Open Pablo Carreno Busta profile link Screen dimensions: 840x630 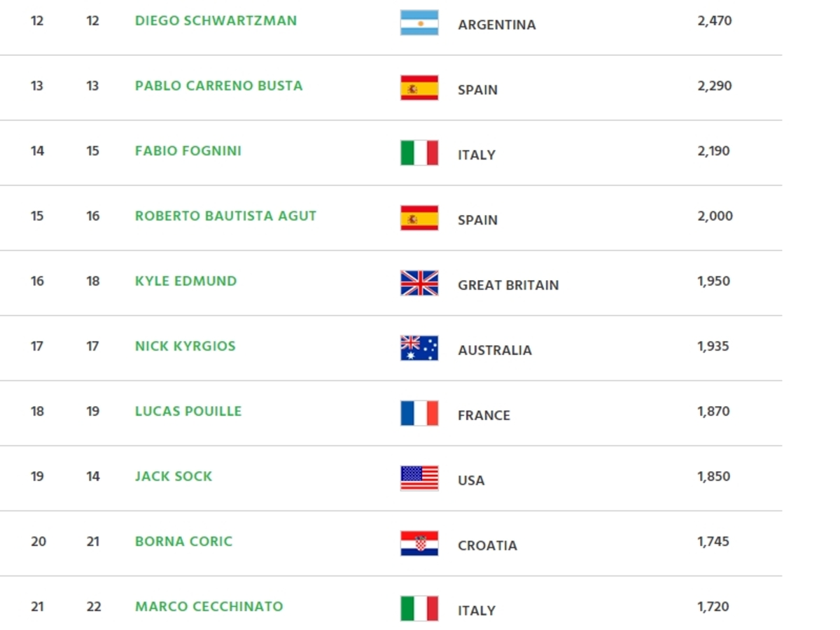click(219, 85)
